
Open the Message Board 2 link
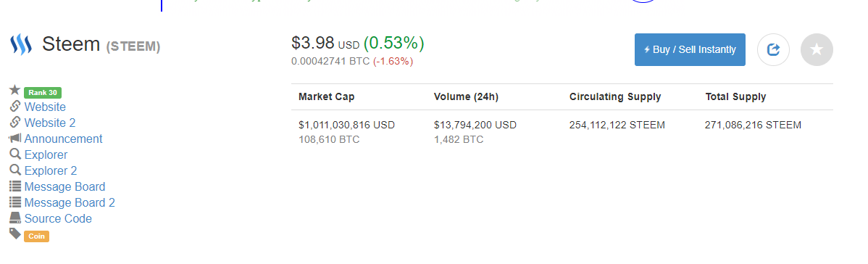click(70, 203)
